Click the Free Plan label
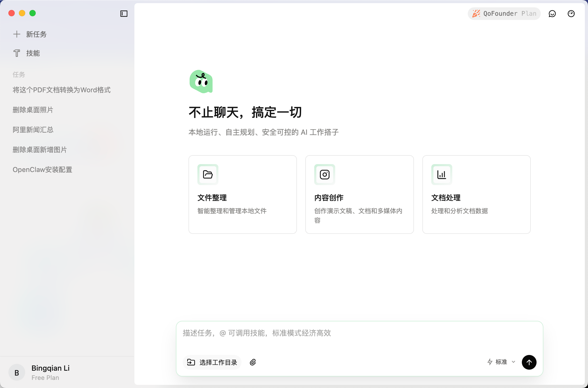Screen dimensions: 588x388 45,378
